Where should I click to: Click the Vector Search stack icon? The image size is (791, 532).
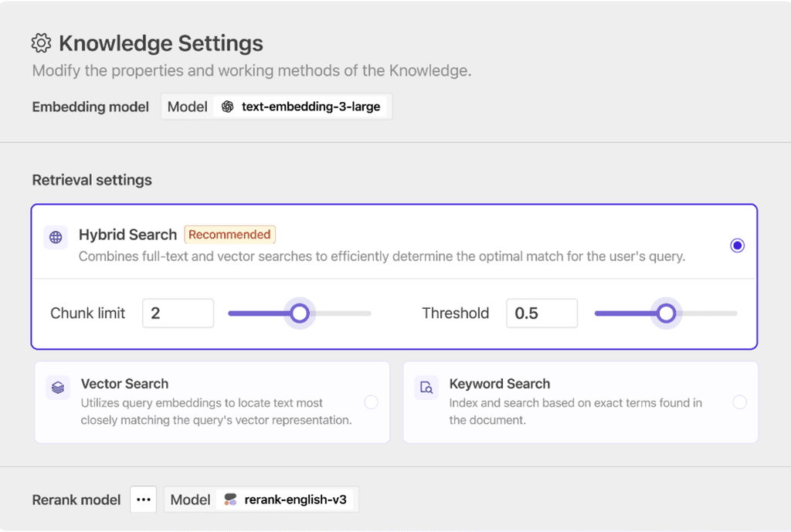(x=56, y=386)
